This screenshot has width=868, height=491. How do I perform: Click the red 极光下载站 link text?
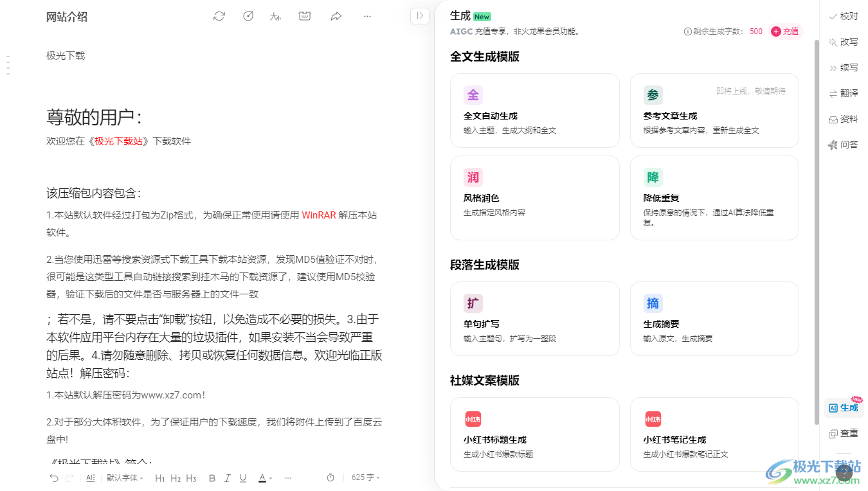(119, 141)
